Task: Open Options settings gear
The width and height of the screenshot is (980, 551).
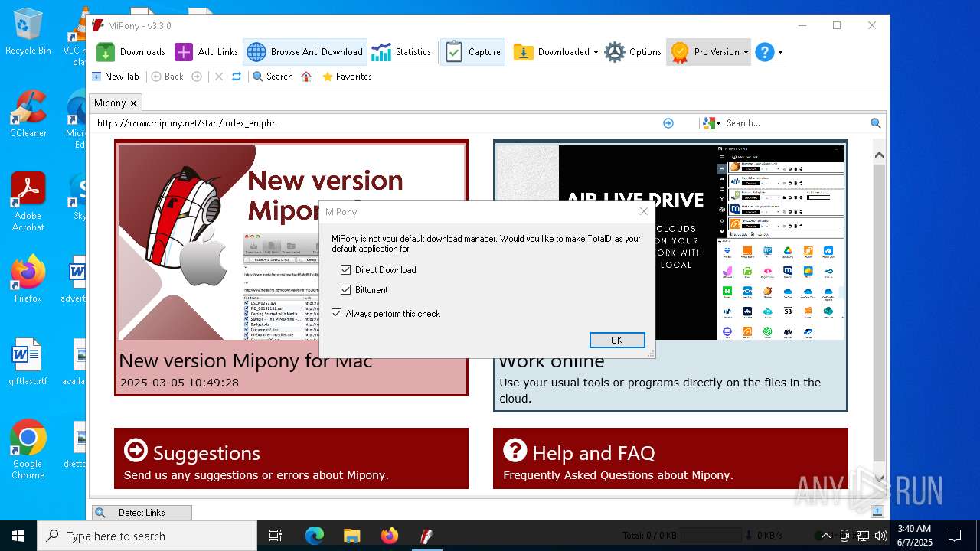Action: (x=633, y=52)
